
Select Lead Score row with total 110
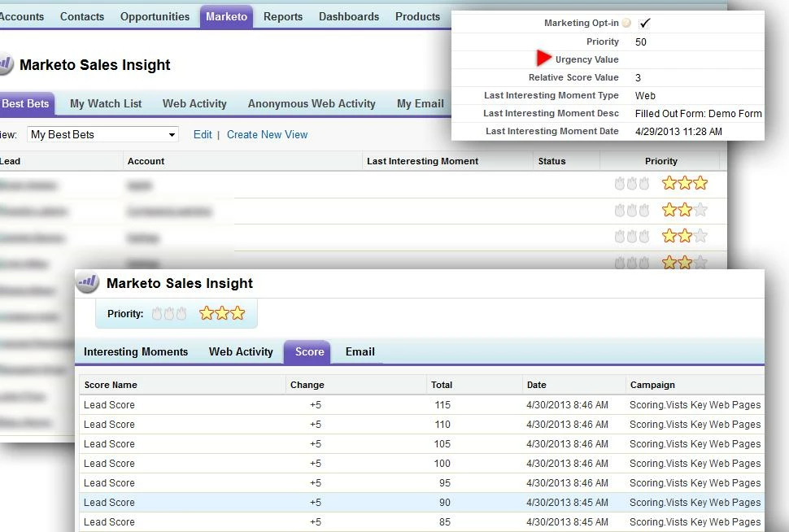(421, 425)
